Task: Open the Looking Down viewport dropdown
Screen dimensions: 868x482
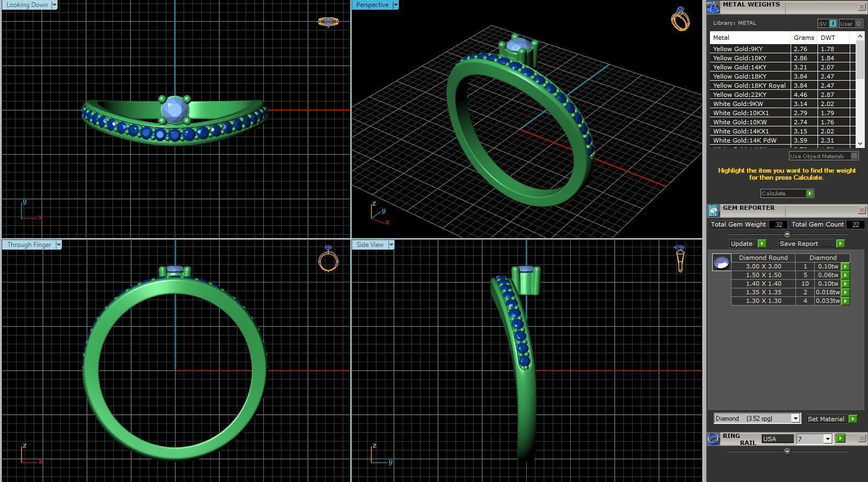Action: click(54, 5)
